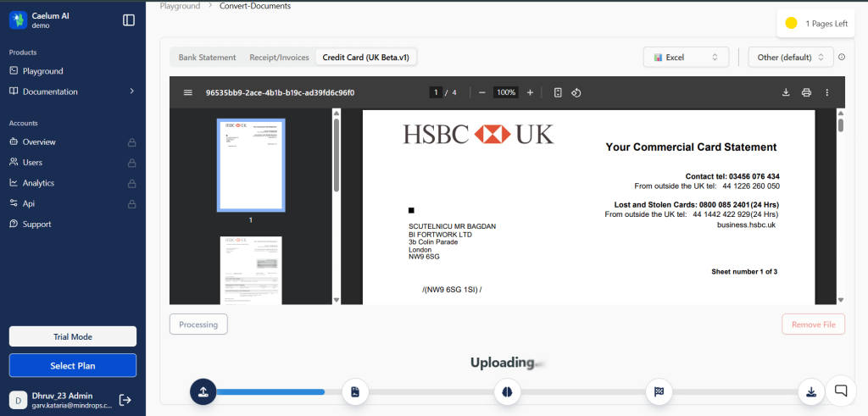Select the second page thumbnail
Image resolution: width=868 pixels, height=416 pixels.
click(251, 270)
